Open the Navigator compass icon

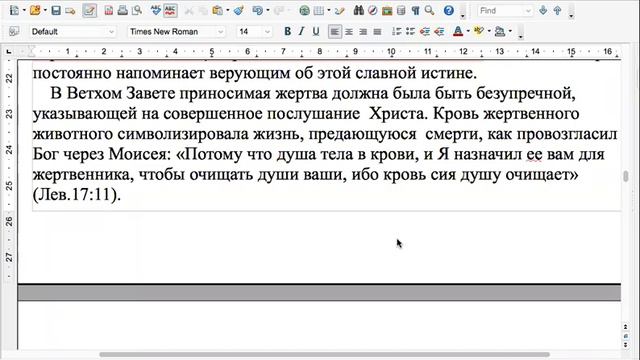373,11
